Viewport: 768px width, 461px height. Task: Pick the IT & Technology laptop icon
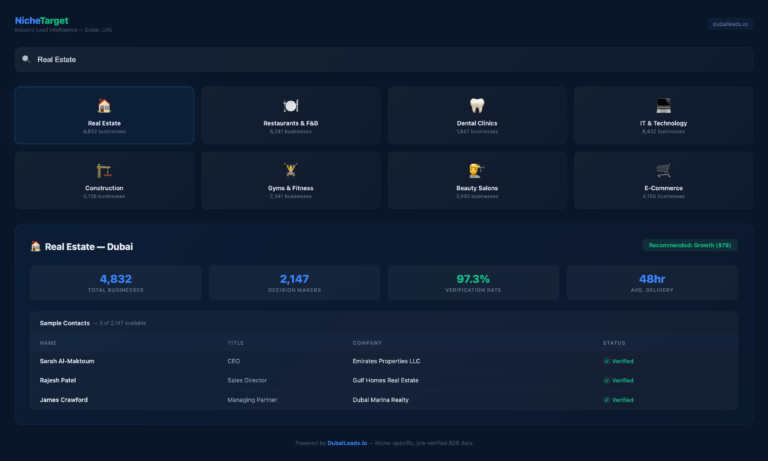(x=663, y=106)
